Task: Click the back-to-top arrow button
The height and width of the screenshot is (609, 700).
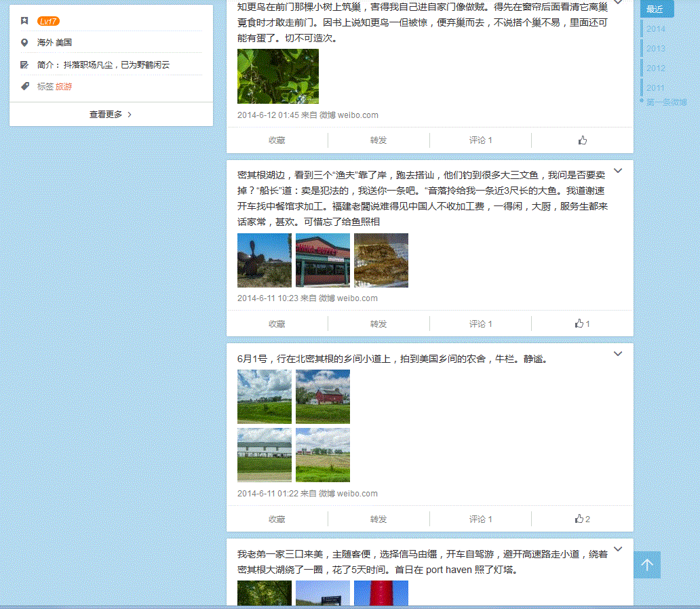Action: click(647, 565)
